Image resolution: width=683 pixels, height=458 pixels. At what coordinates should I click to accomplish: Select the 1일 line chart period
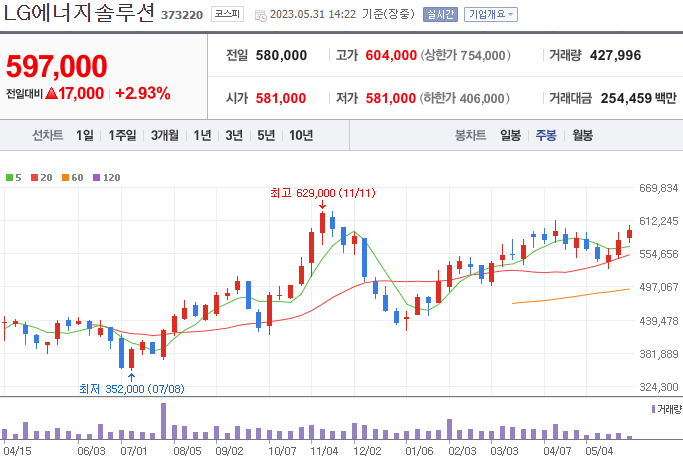pos(85,136)
